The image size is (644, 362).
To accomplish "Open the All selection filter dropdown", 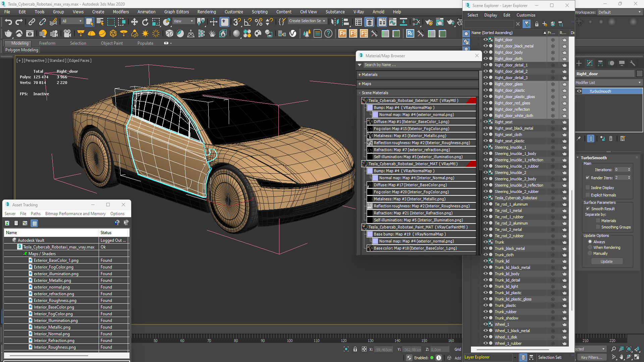I will pos(72,21).
